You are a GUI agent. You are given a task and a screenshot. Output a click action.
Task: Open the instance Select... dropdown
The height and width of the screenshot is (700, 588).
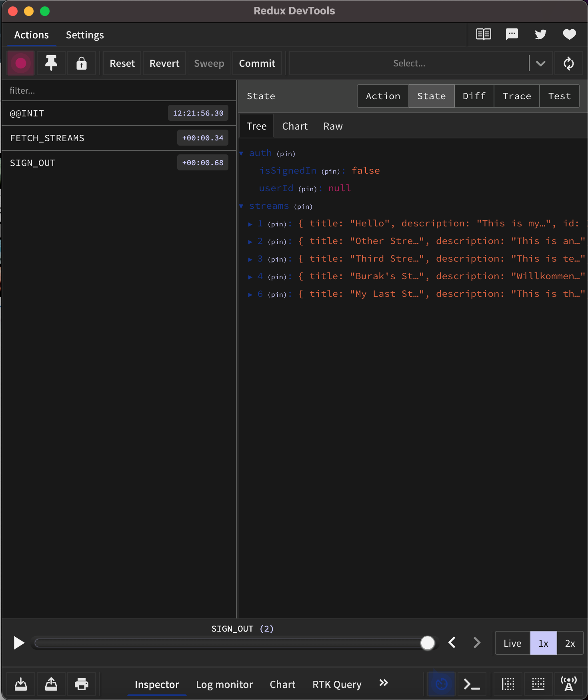point(421,63)
